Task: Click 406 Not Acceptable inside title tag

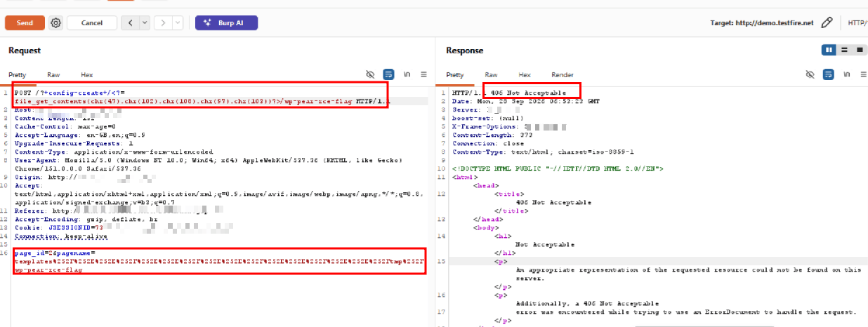Action: [553, 202]
